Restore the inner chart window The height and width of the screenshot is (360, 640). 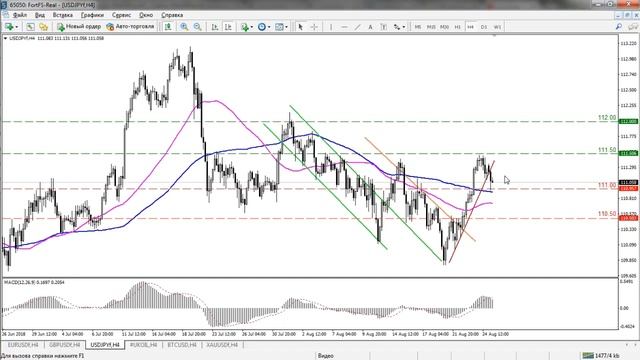627,15
